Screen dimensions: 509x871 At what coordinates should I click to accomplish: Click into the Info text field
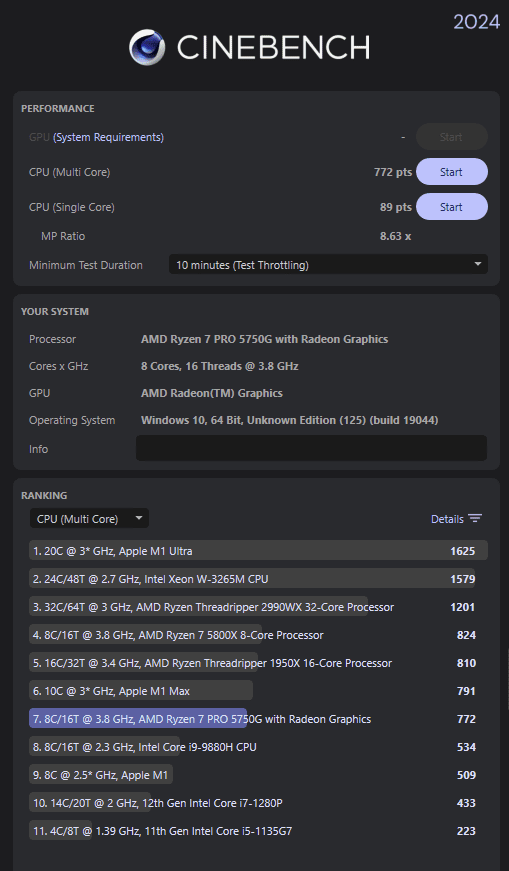click(x=311, y=448)
